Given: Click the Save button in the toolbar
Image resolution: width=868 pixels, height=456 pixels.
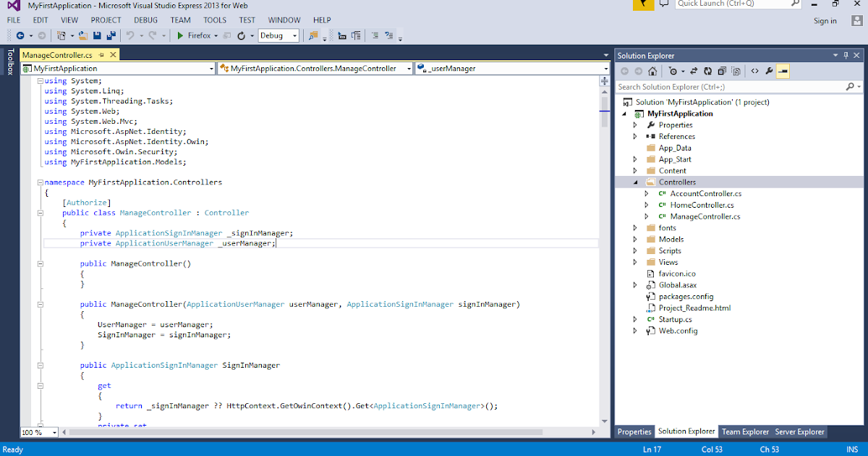Looking at the screenshot, I should (97, 35).
